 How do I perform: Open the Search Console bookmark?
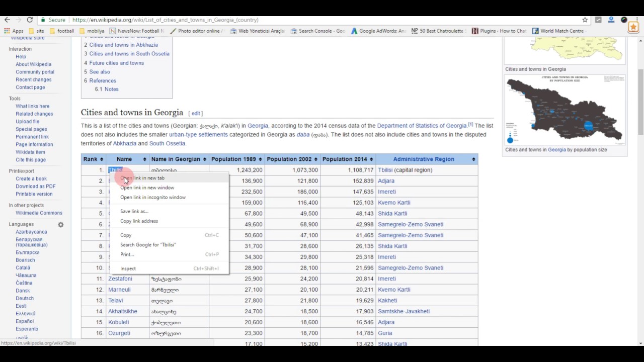coord(318,31)
